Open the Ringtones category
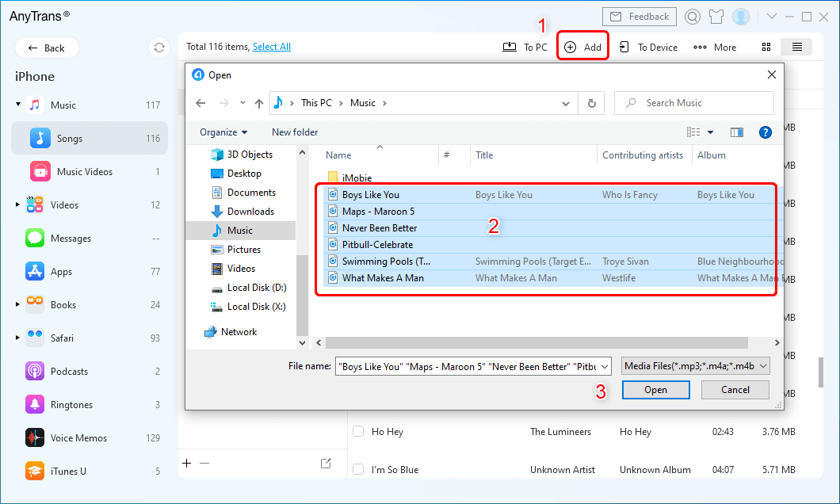This screenshot has height=504, width=840. pos(71,405)
